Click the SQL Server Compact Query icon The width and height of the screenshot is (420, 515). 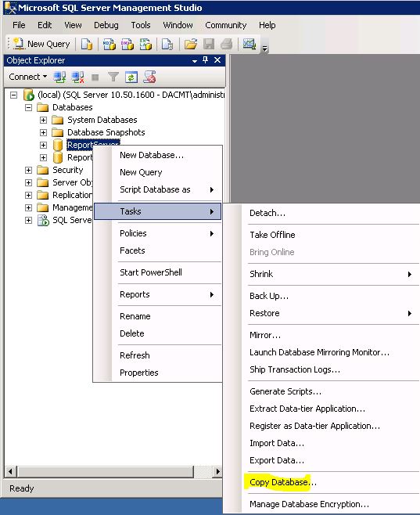pyautogui.click(x=167, y=44)
